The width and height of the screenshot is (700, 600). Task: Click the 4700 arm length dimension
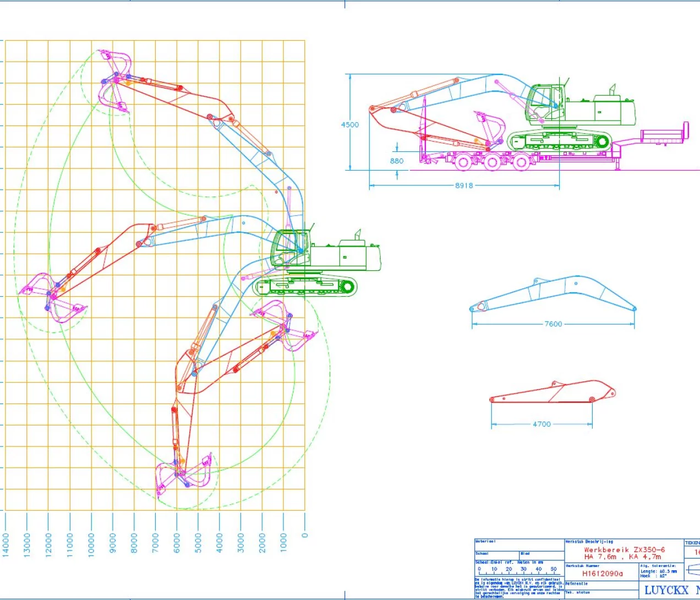point(541,424)
